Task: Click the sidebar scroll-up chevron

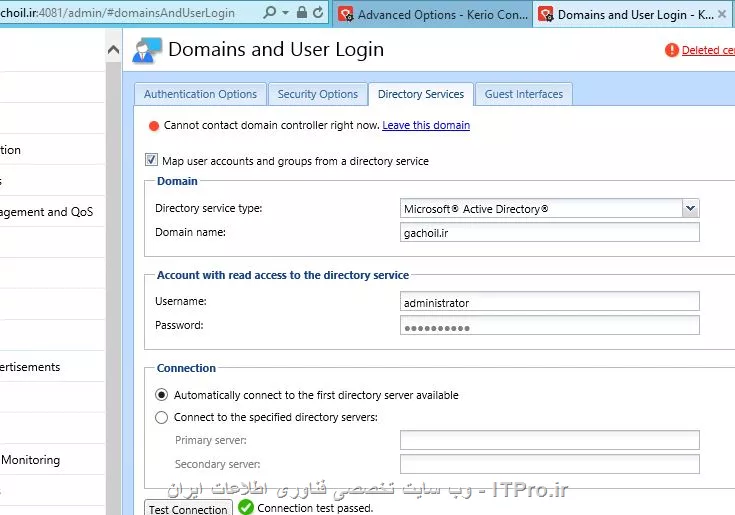Action: (x=113, y=49)
